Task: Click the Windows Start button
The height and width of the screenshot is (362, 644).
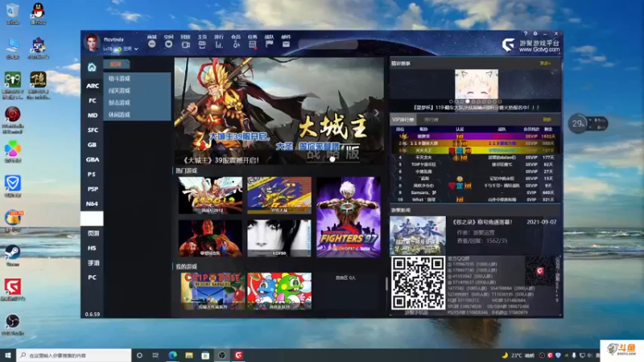Action: (8, 355)
